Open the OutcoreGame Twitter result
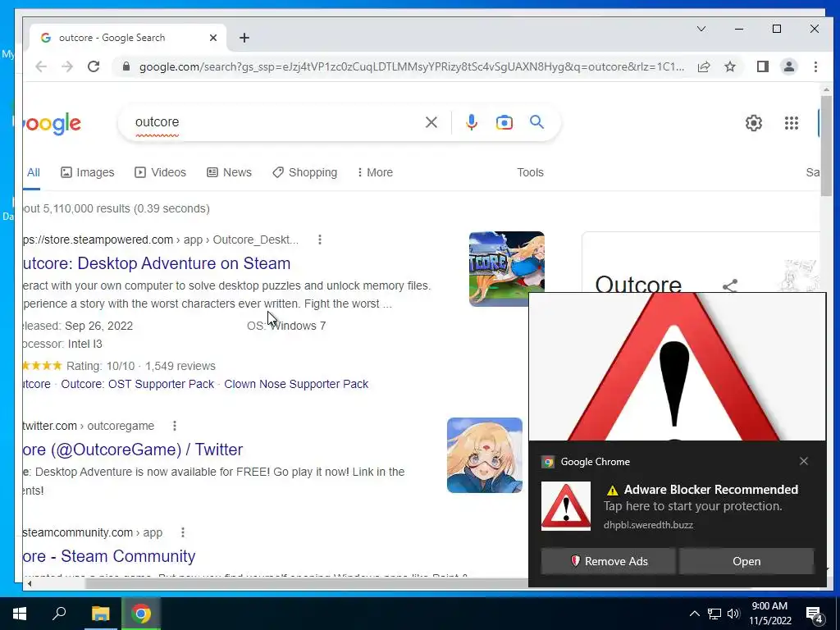The image size is (840, 630). (133, 450)
